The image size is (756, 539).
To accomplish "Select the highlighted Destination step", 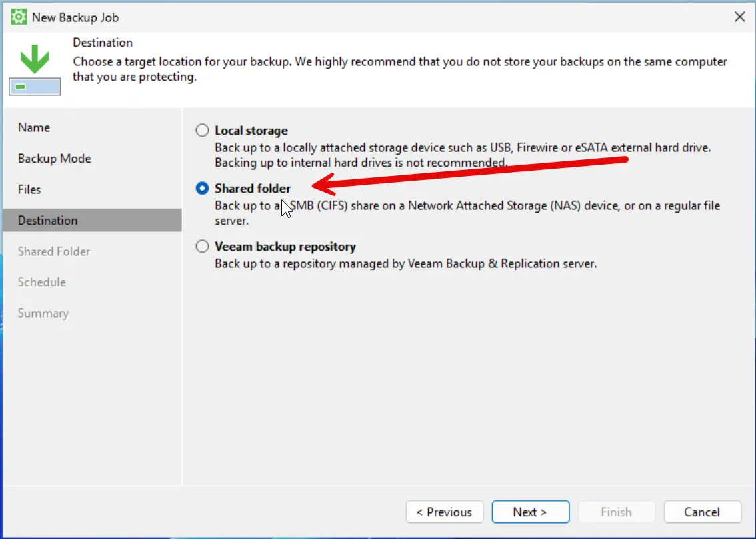I will (48, 221).
